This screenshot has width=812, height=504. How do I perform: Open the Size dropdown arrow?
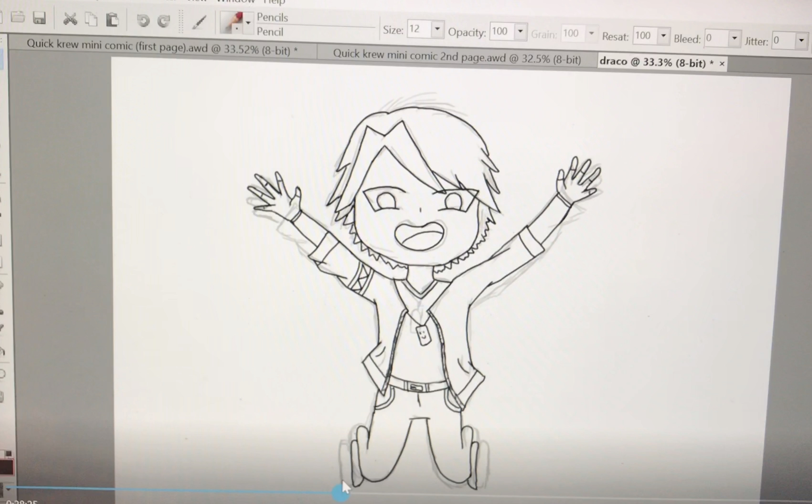pos(437,29)
